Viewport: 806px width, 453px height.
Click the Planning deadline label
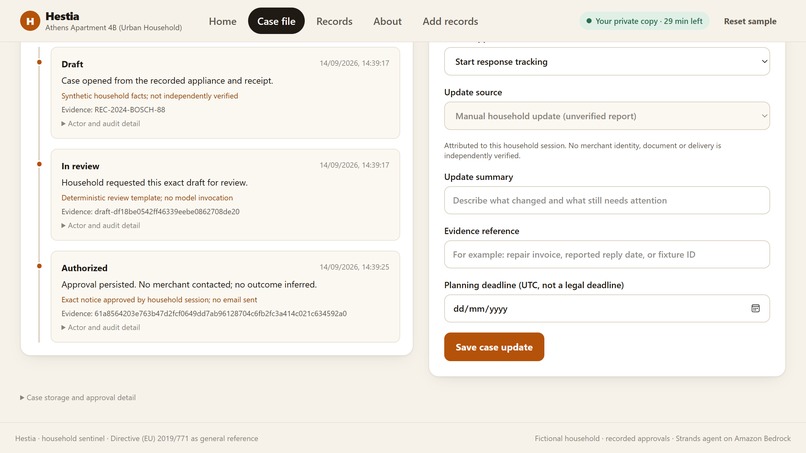(x=534, y=285)
